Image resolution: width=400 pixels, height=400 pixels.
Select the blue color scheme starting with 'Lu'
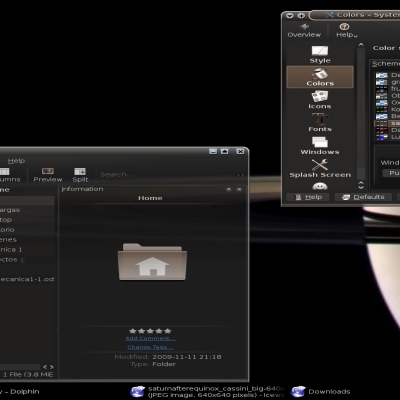(x=387, y=137)
